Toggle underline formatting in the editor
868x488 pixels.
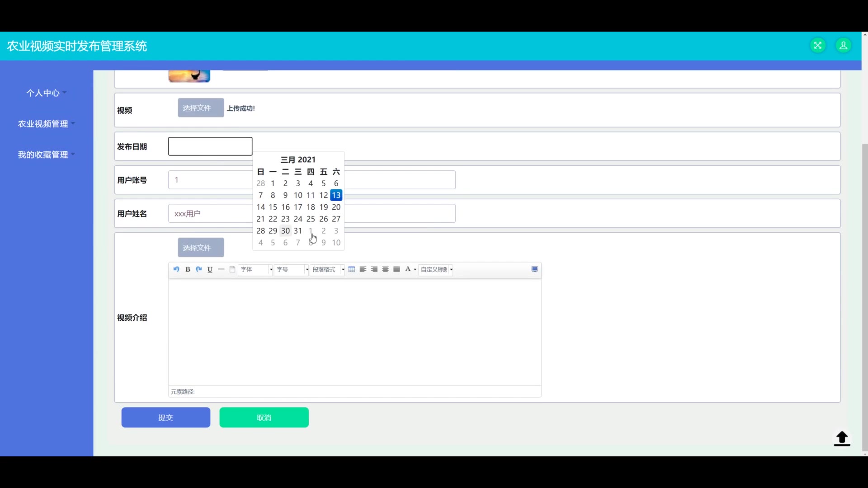click(x=210, y=269)
